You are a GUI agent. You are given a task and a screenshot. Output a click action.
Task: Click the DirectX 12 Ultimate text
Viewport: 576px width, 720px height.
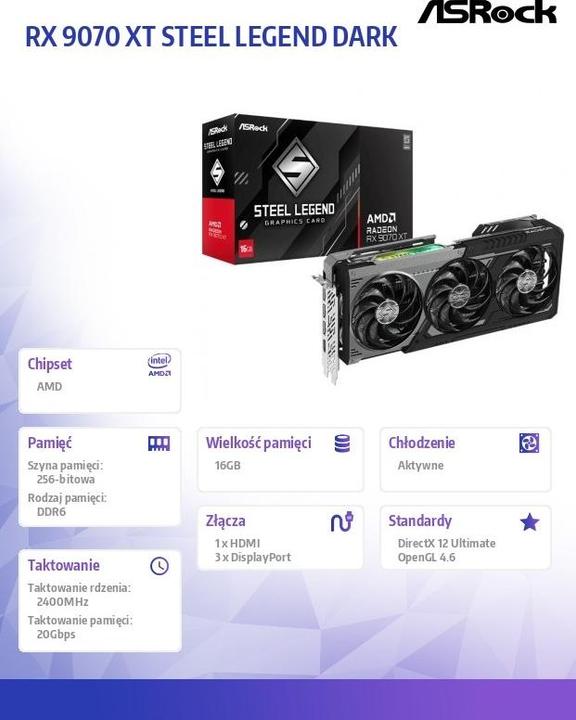[x=446, y=543]
